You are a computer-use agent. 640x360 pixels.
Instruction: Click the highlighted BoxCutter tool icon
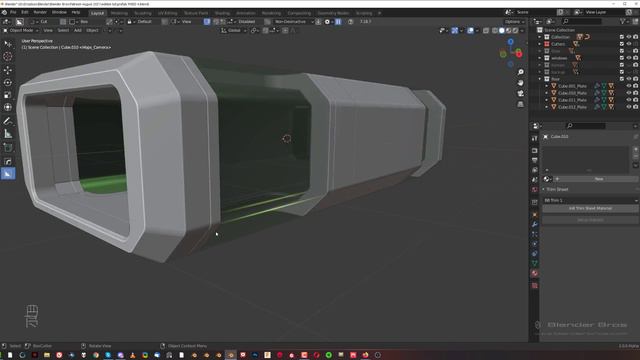8,173
